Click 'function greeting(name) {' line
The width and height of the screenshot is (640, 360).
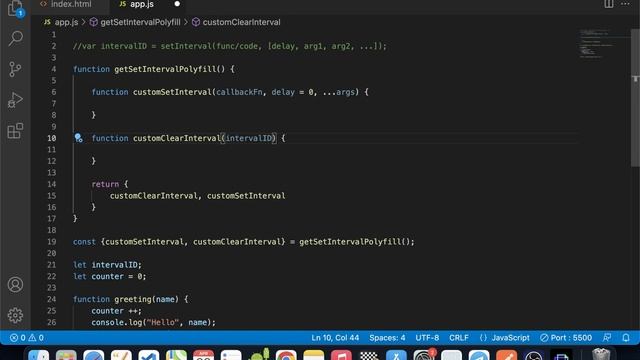click(131, 299)
